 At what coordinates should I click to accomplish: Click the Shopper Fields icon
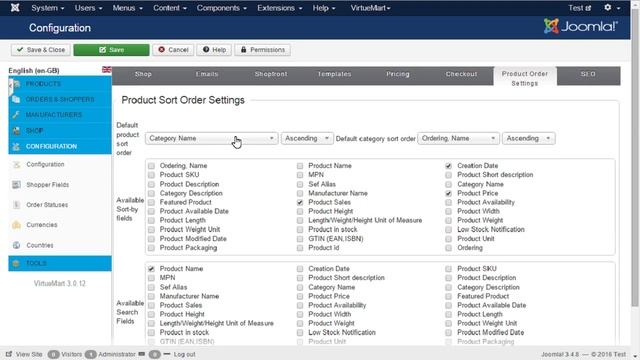tap(16, 184)
